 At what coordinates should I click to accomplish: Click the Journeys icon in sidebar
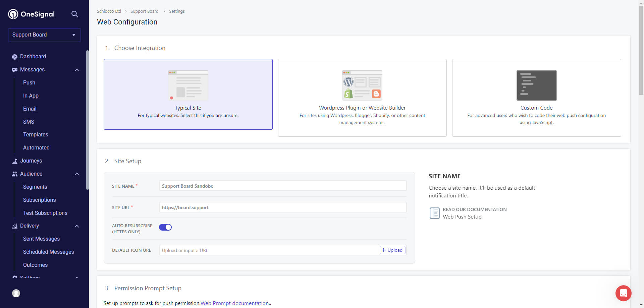[x=15, y=161]
